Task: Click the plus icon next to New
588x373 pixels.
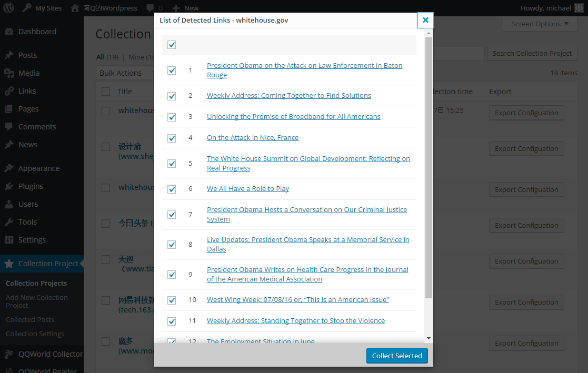Action: point(176,8)
